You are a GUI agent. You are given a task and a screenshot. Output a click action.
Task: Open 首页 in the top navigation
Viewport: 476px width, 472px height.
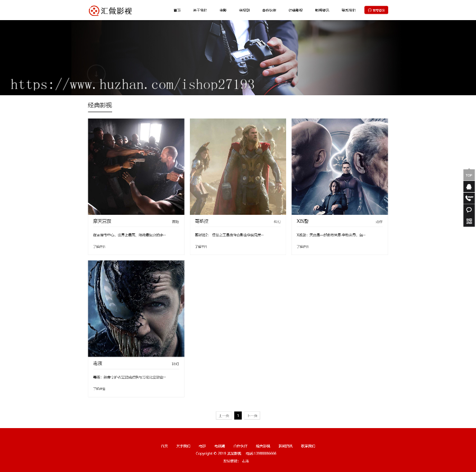click(177, 11)
